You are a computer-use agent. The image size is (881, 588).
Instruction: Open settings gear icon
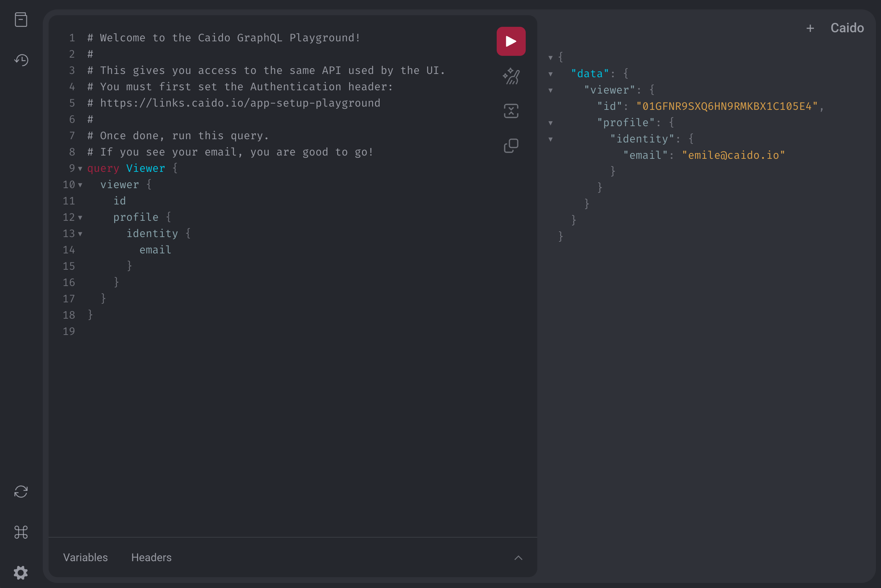coord(21,572)
